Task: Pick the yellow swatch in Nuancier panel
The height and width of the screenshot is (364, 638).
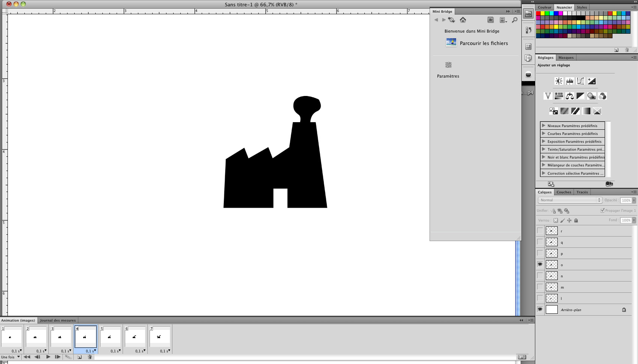Action: pyautogui.click(x=542, y=13)
